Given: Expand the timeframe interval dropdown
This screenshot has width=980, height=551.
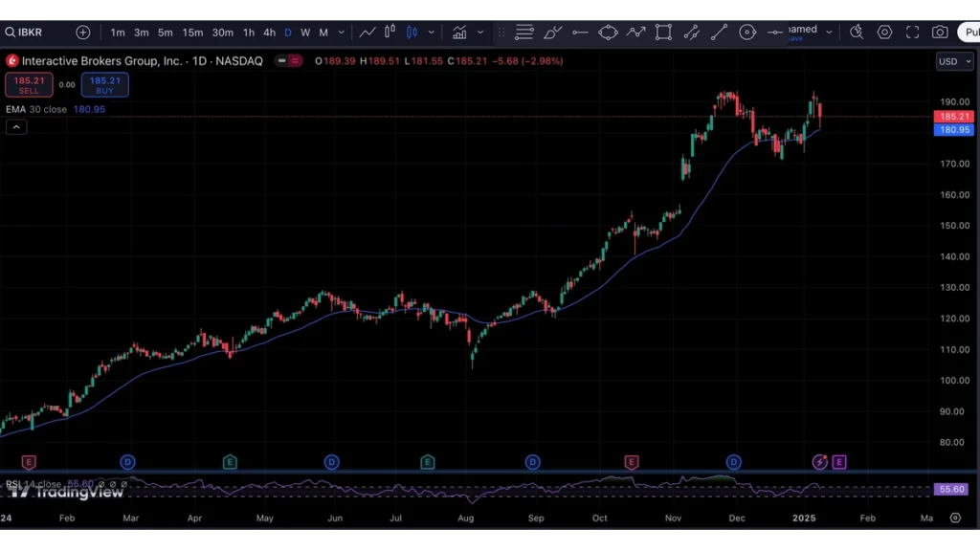Looking at the screenshot, I should 342,33.
